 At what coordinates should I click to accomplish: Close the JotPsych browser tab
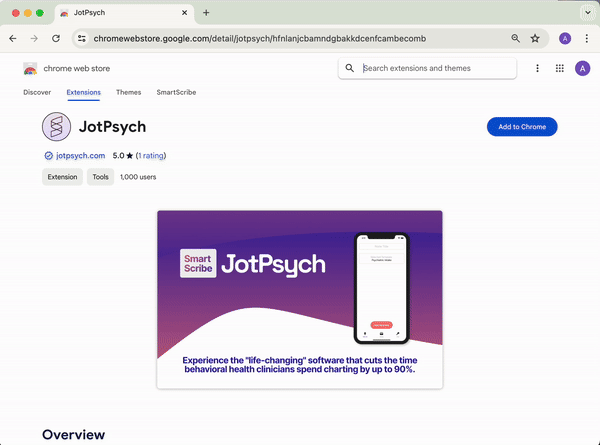pyautogui.click(x=184, y=13)
